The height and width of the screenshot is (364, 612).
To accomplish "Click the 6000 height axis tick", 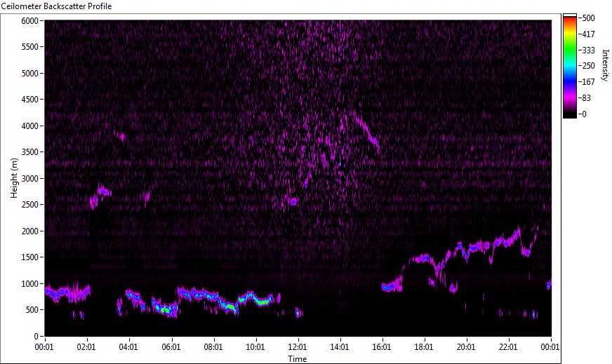I will pos(29,20).
